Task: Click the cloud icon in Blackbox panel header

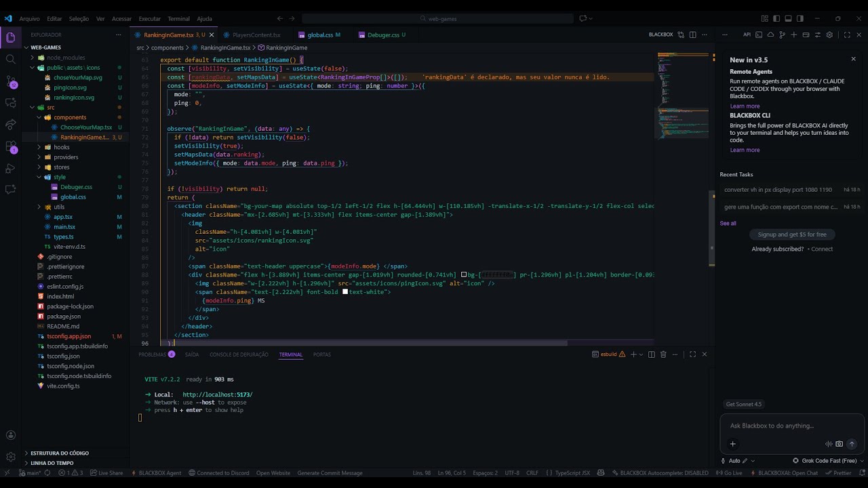Action: point(770,35)
